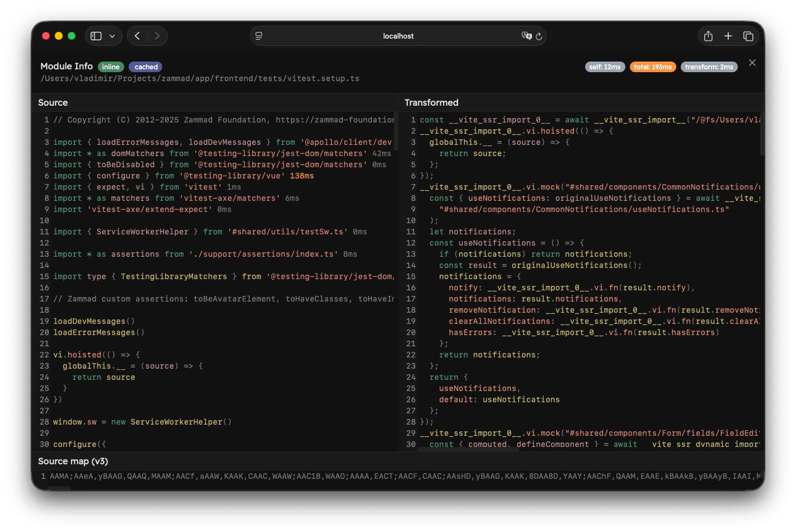The height and width of the screenshot is (532, 796).
Task: Click the total: 193ms timing badge
Action: pyautogui.click(x=653, y=66)
